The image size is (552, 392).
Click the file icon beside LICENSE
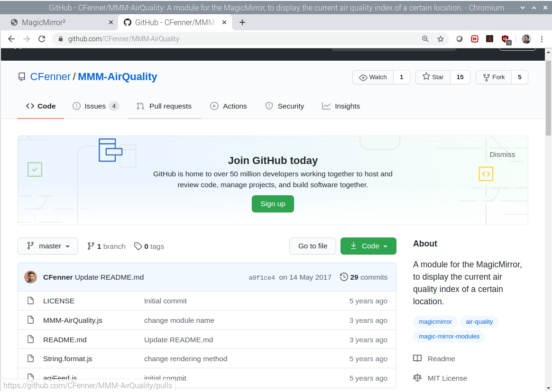click(31, 301)
